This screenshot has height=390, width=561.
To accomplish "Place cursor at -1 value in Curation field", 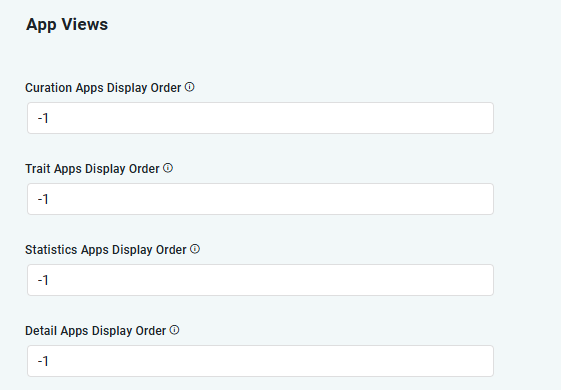I will [x=43, y=118].
